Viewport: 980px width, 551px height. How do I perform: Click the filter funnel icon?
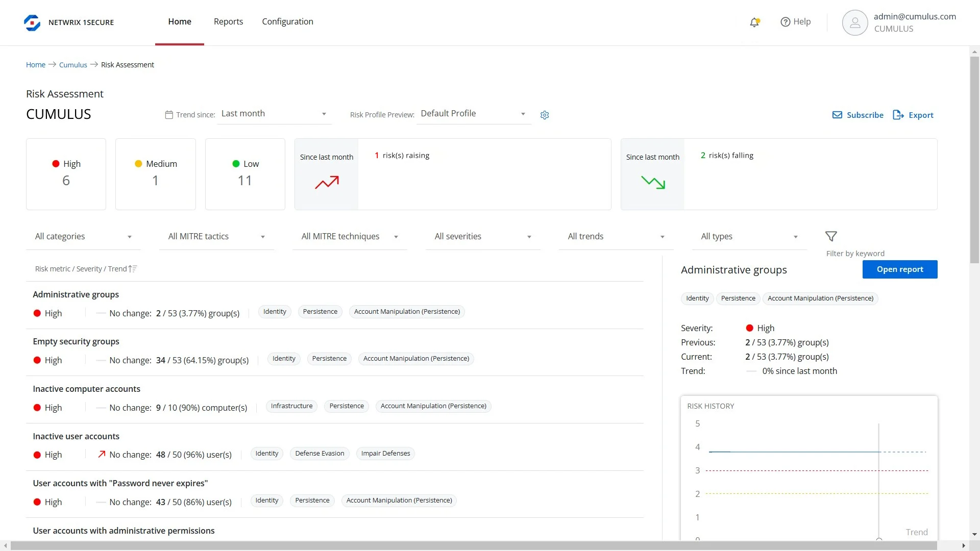coord(831,236)
